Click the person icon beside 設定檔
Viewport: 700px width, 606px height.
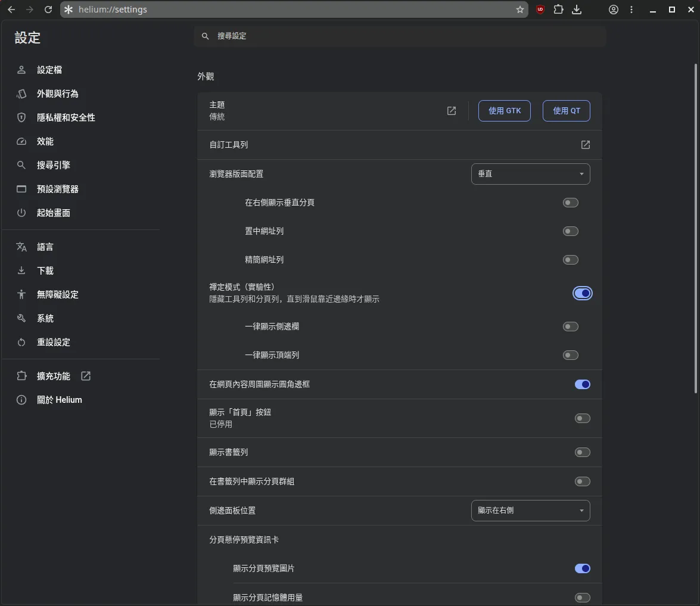pyautogui.click(x=21, y=70)
